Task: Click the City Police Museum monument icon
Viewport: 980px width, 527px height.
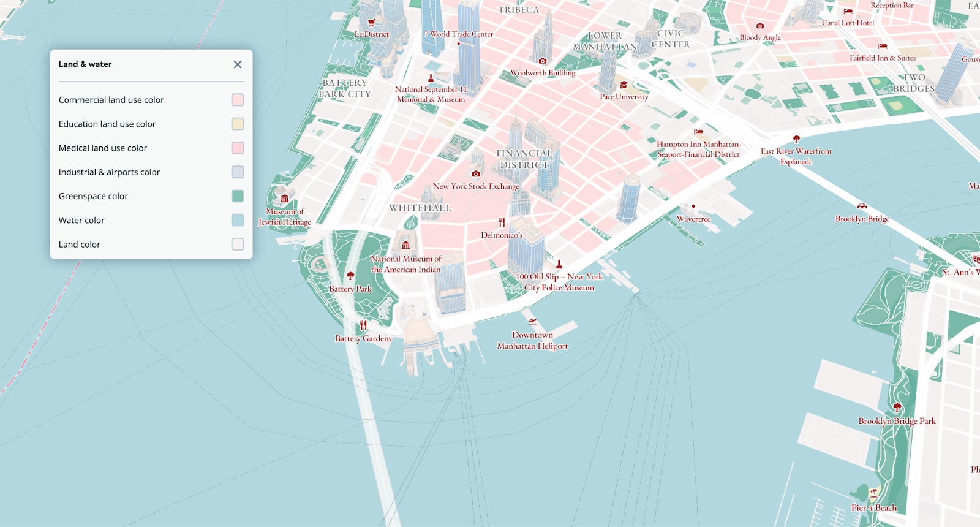Action: 559,264
